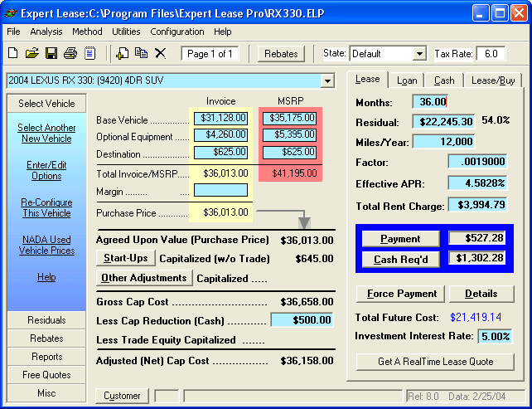Open the Reports sidebar section
Viewport: 532px width, 409px height.
click(46, 357)
